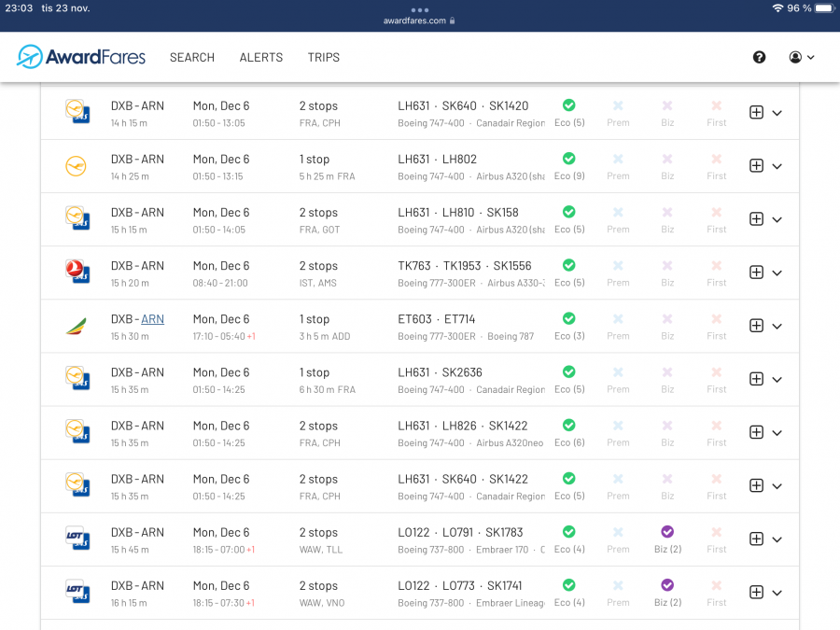The width and height of the screenshot is (840, 630).
Task: Add LH631 · LH802 flight with plus icon
Action: (x=756, y=166)
